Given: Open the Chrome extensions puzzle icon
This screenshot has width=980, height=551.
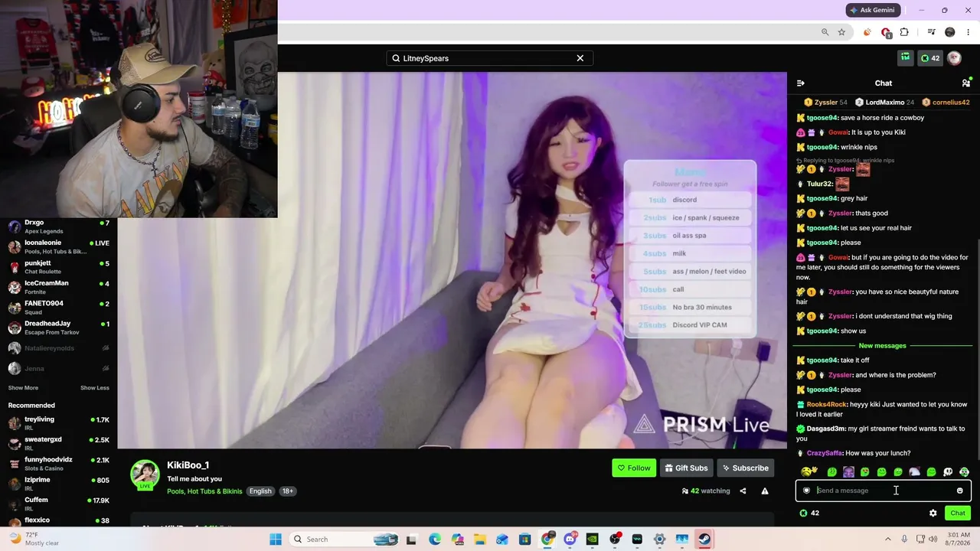Looking at the screenshot, I should (x=904, y=32).
